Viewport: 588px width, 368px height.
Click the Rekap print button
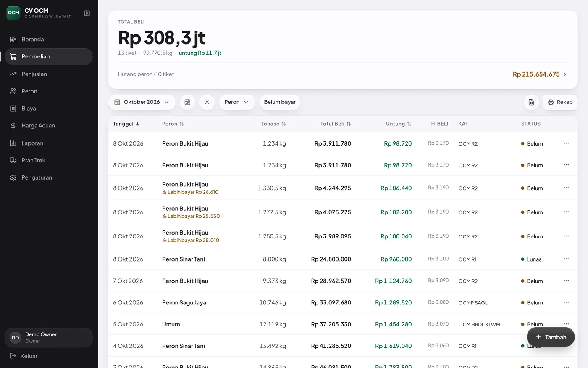coord(560,102)
